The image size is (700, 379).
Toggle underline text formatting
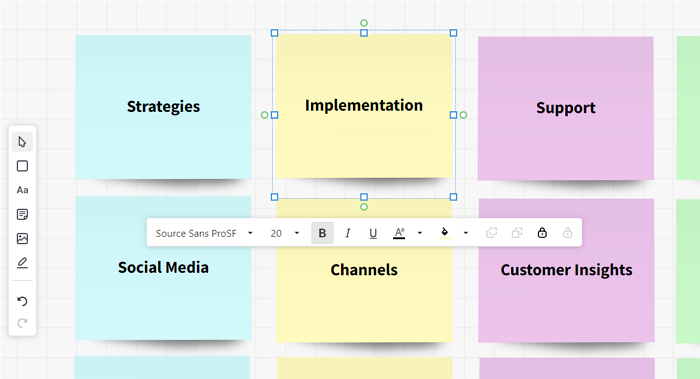373,233
